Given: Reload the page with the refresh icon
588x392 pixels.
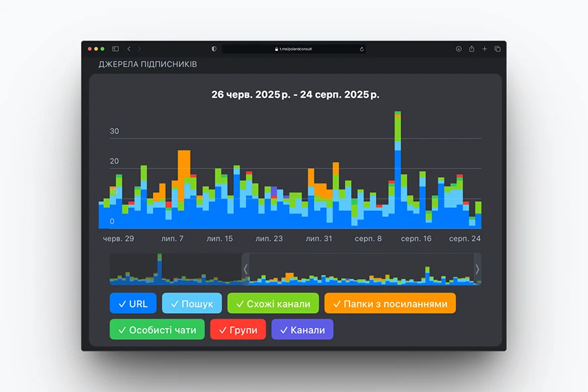Looking at the screenshot, I should (x=361, y=49).
